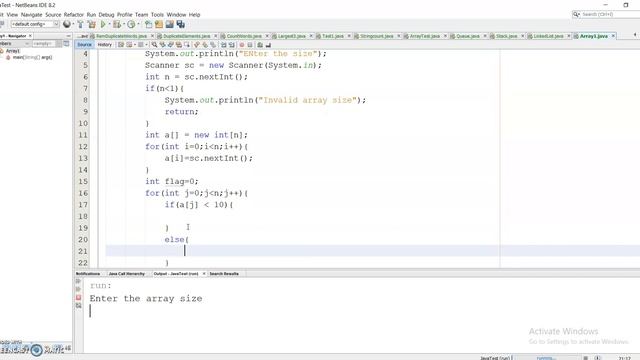Open the Window menu
The image size is (640, 360).
pos(176,15)
